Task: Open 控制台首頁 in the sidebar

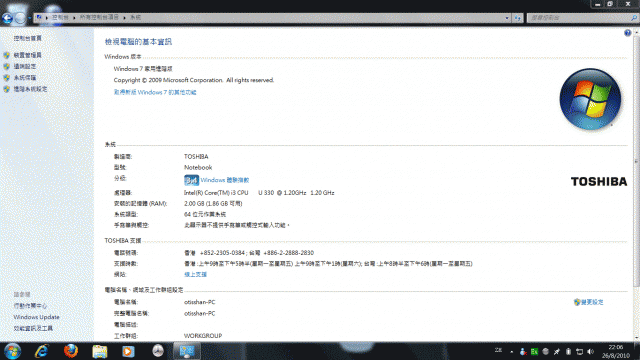Action: (27, 38)
